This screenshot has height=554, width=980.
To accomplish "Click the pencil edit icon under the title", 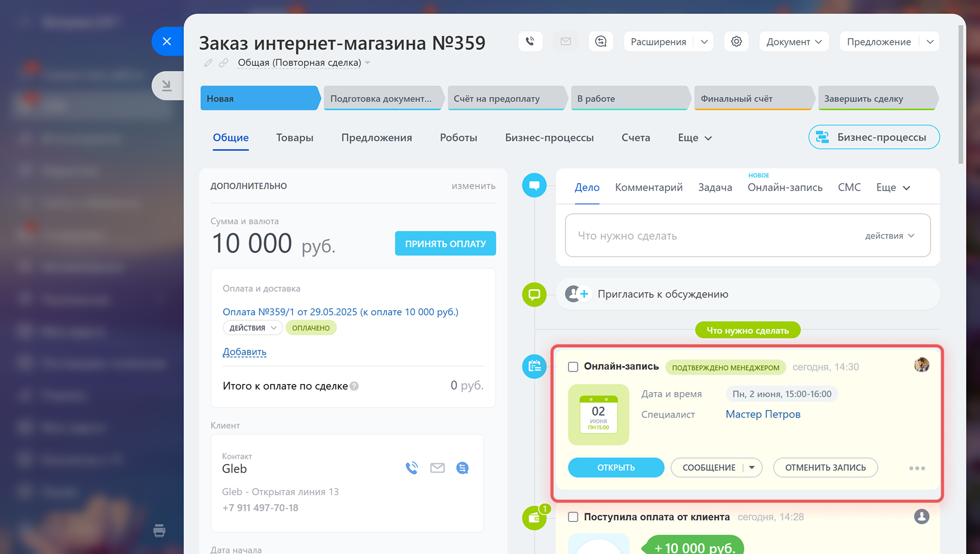I will [208, 63].
